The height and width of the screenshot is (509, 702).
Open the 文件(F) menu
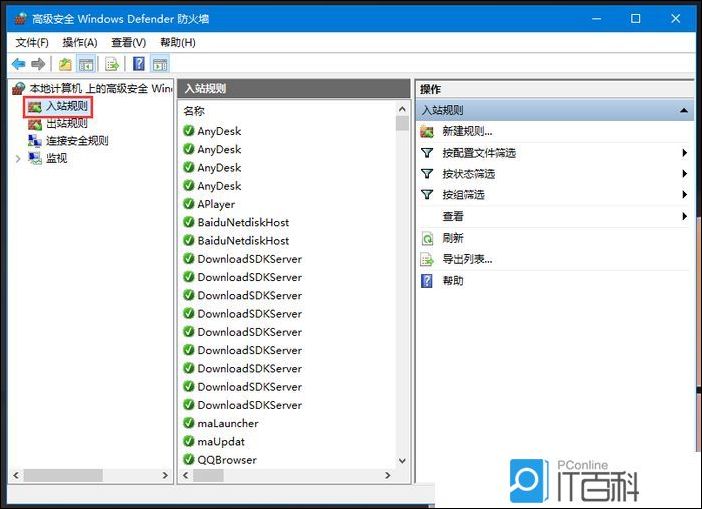32,43
